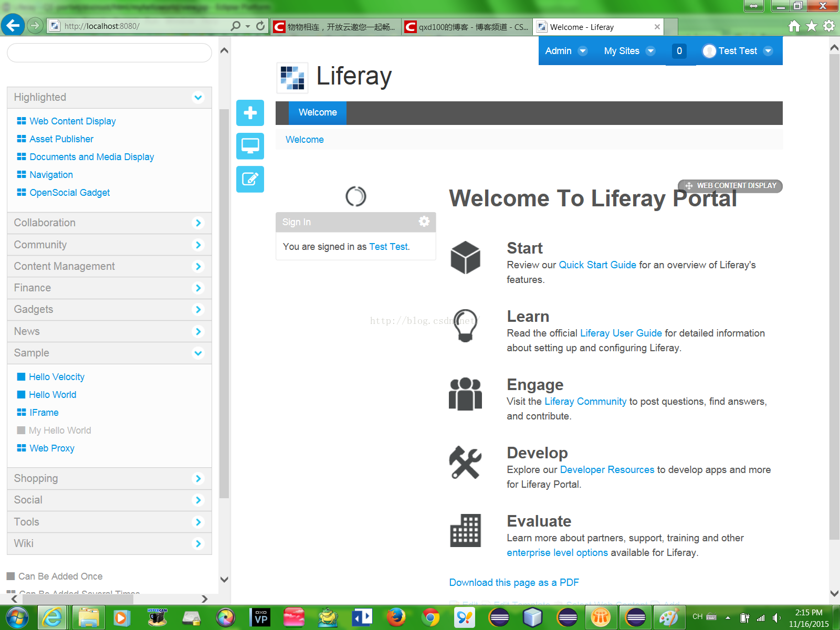Switch to the first CSDN browser tab
Viewport: 840px width, 630px height.
pyautogui.click(x=336, y=27)
